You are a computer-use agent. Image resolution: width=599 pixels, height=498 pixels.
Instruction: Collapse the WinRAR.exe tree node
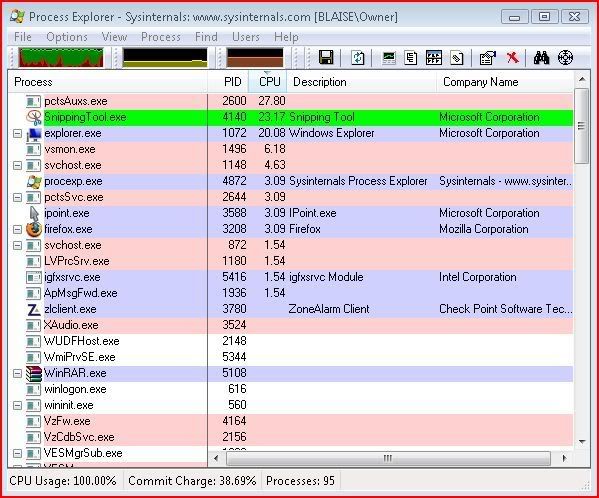pyautogui.click(x=17, y=373)
